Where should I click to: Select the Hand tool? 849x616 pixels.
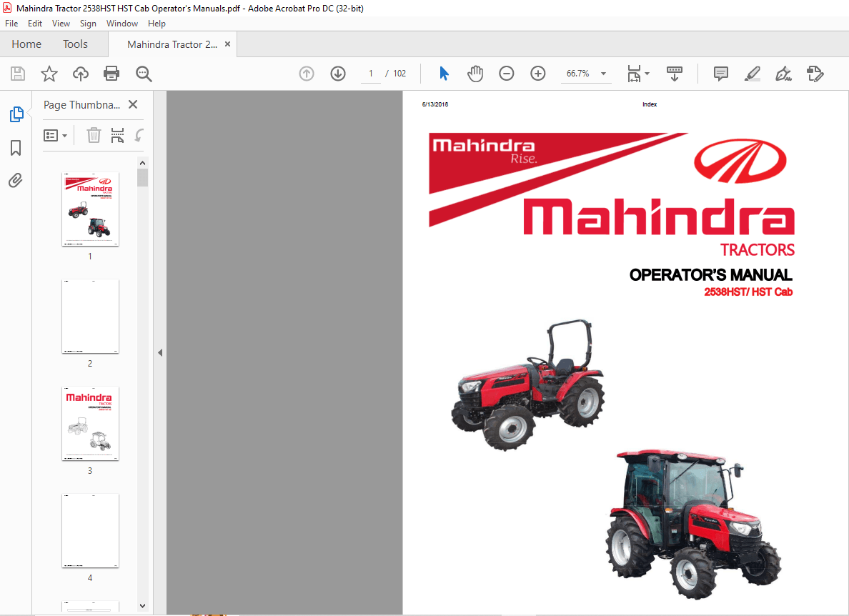[x=475, y=73]
